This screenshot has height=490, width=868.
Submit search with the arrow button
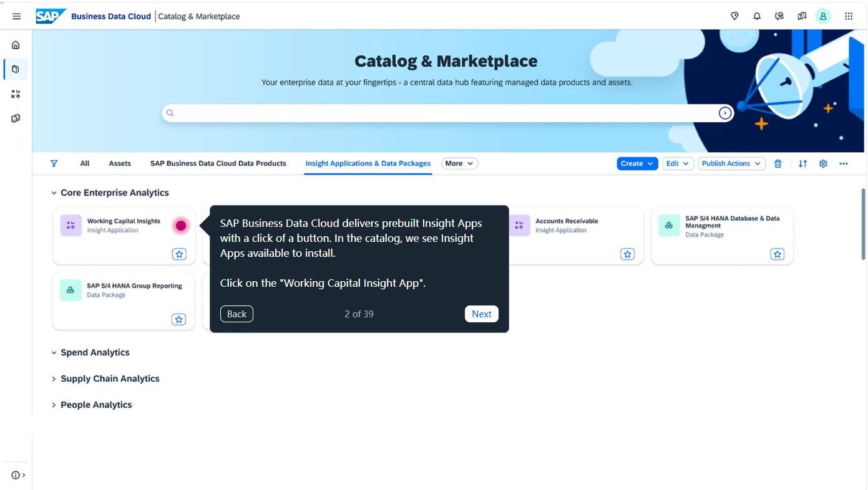tap(725, 113)
